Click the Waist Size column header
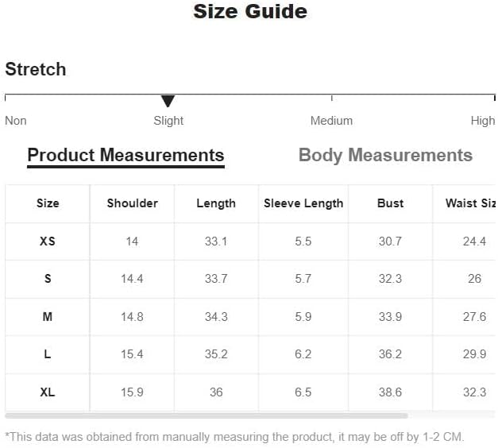Image resolution: width=498 pixels, height=448 pixels. [x=470, y=203]
